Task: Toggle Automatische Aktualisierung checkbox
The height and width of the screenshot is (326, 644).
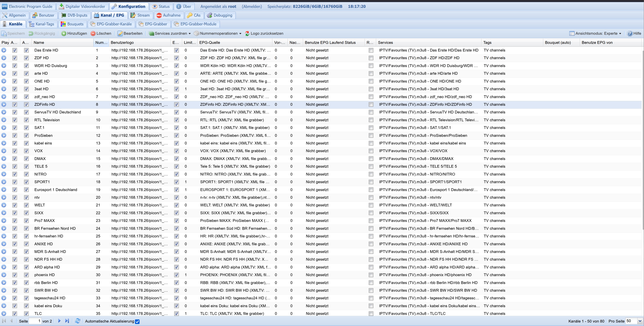Action: tap(137, 321)
